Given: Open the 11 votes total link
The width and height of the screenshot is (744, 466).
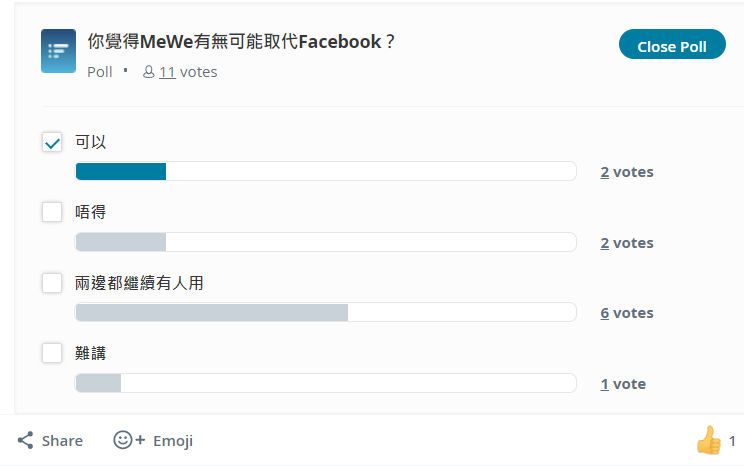Looking at the screenshot, I should click(x=188, y=72).
